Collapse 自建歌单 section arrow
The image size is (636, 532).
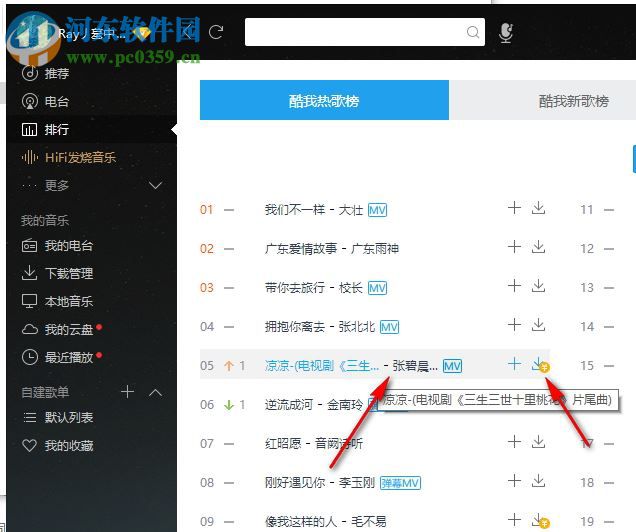(155, 393)
